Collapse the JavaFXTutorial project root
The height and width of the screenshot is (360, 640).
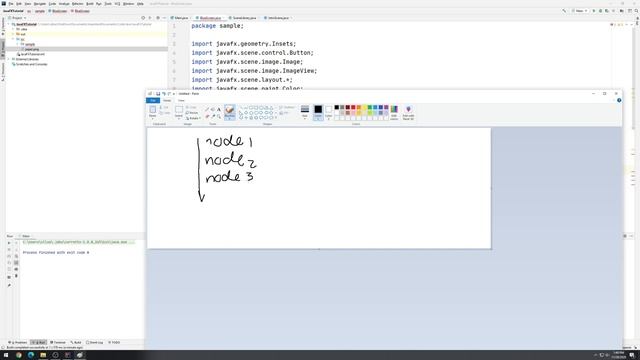9,24
